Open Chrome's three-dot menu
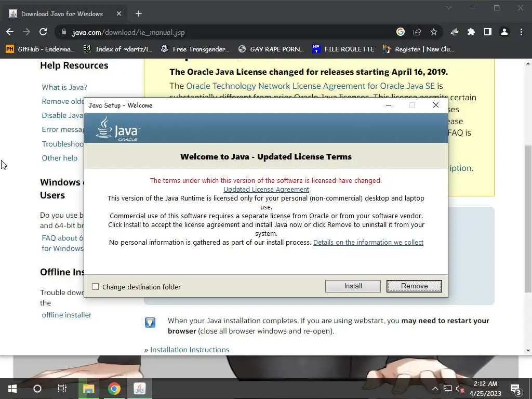 click(521, 32)
